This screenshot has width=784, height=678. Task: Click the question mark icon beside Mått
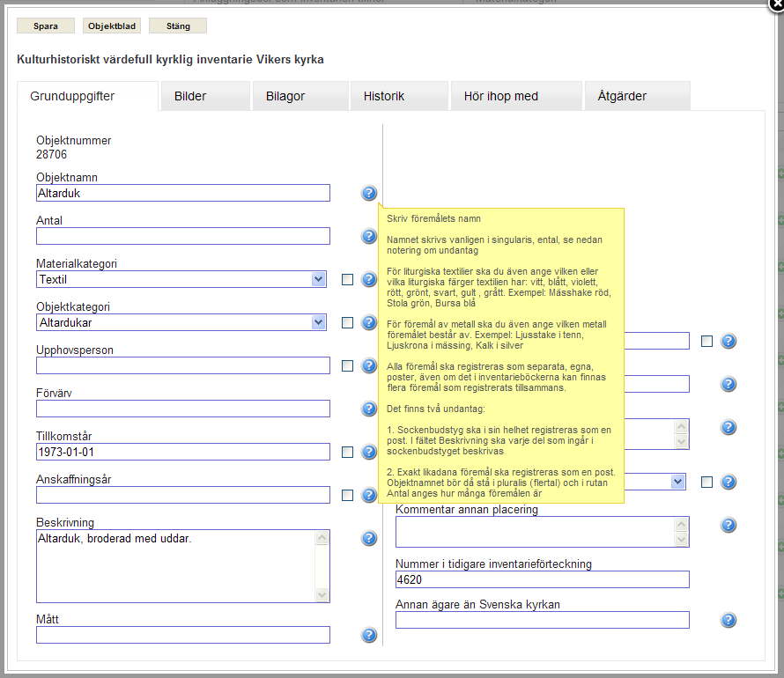tap(369, 635)
